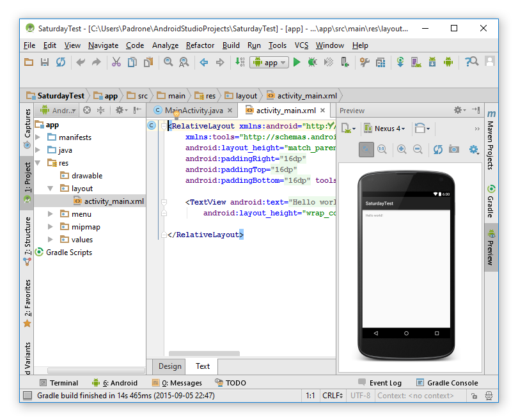
Task: Zoom in on the layout preview
Action: tap(402, 150)
